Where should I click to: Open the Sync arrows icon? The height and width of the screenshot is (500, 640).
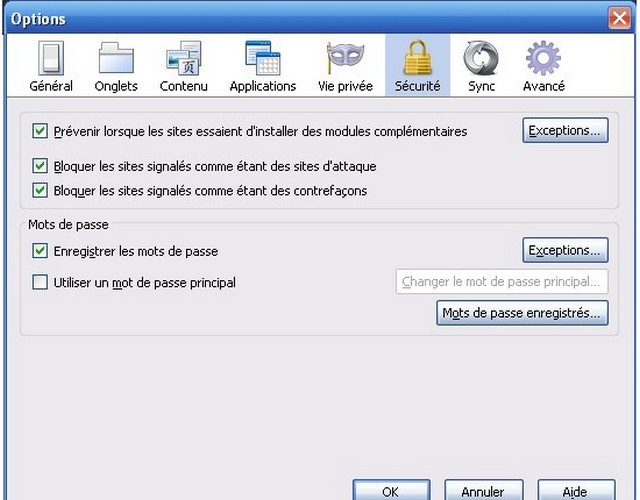(x=481, y=58)
